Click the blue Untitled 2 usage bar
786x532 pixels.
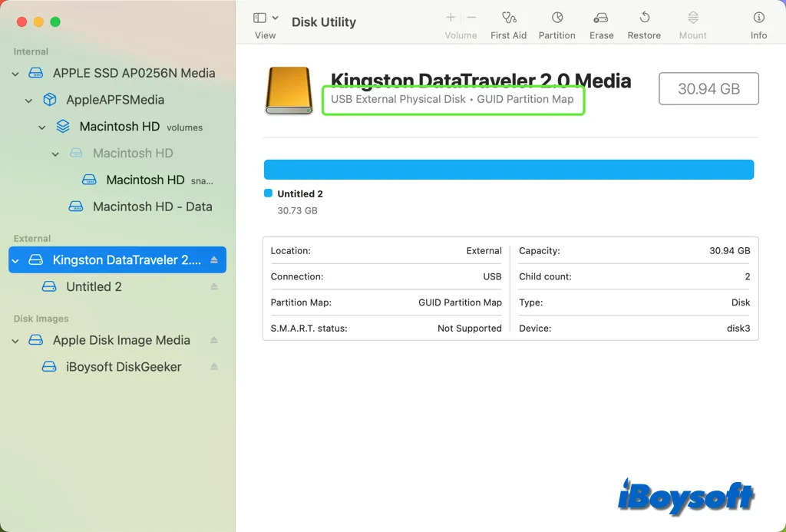click(x=509, y=170)
